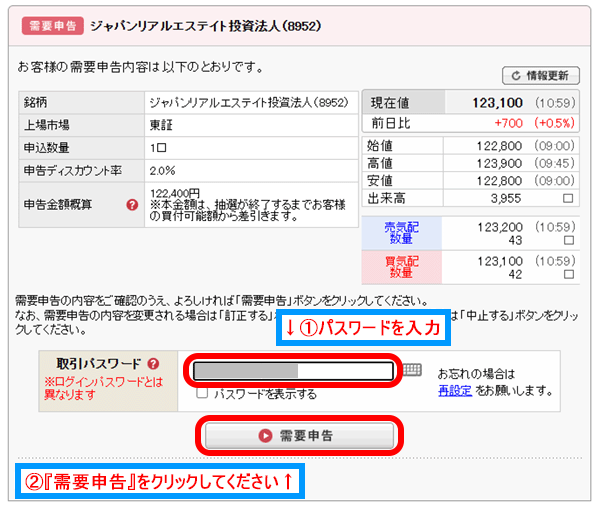
Task: Click the small square icon in 買気配数量 row
Action: pos(569,274)
